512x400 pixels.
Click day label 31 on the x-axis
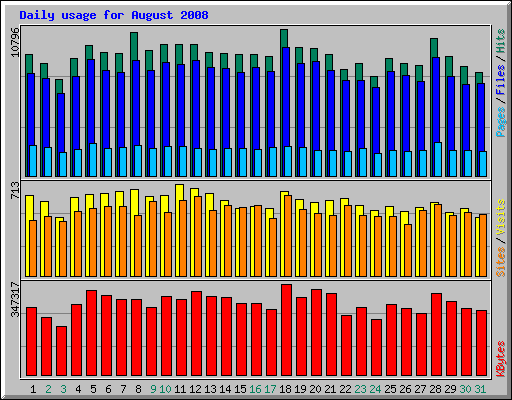[480, 389]
